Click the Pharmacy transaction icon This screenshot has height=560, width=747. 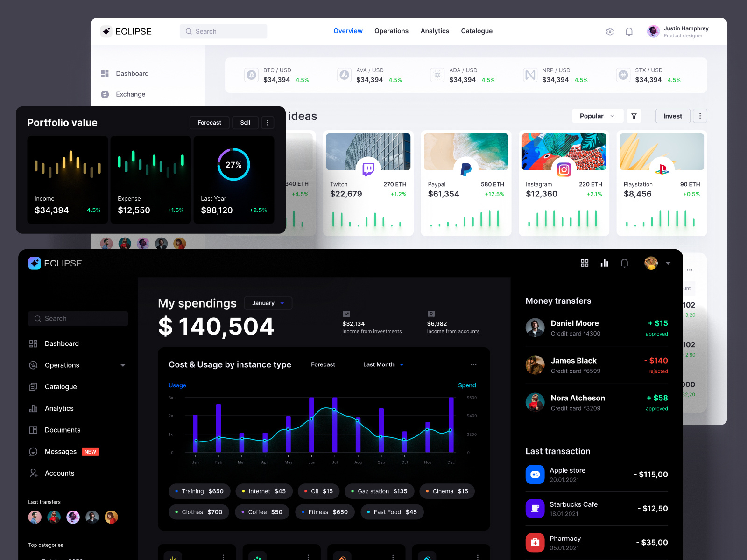click(x=535, y=543)
